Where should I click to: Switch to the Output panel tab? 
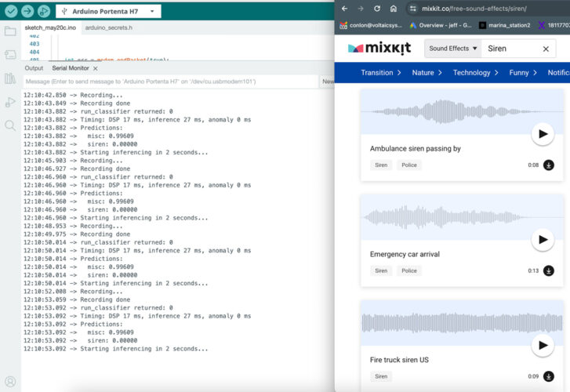pyautogui.click(x=34, y=68)
